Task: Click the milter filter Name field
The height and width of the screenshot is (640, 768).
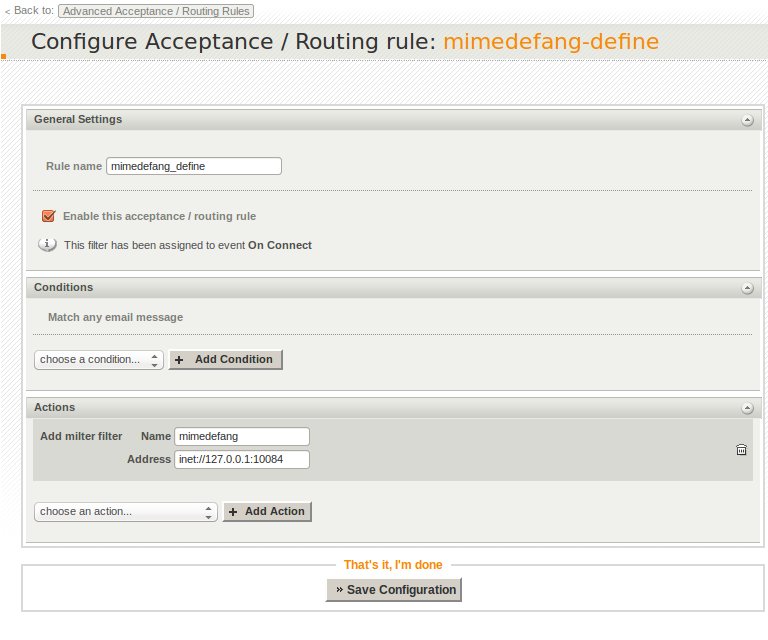Action: coord(241,436)
